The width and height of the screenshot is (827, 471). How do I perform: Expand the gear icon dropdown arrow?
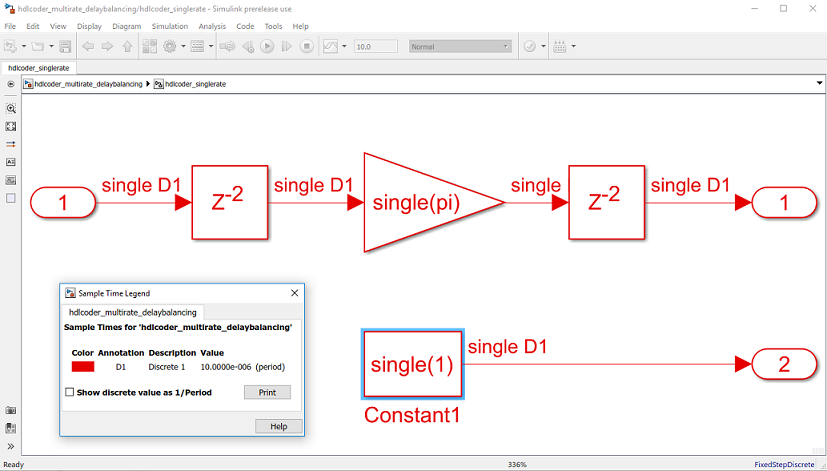pyautogui.click(x=183, y=46)
